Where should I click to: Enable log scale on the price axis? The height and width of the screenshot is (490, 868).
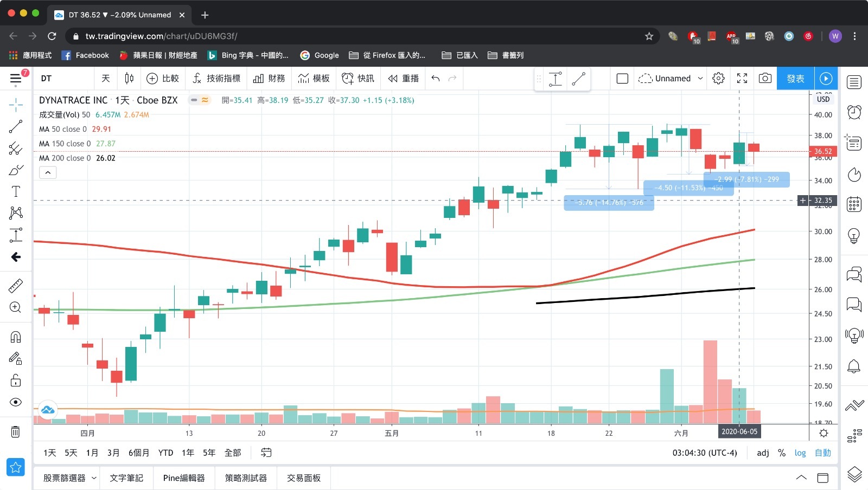click(x=800, y=453)
